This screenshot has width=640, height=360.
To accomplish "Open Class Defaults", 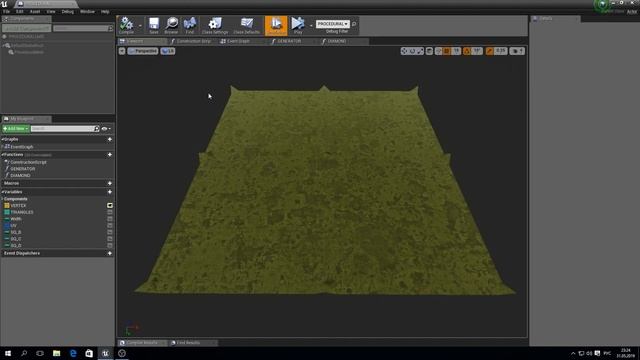I will click(247, 25).
